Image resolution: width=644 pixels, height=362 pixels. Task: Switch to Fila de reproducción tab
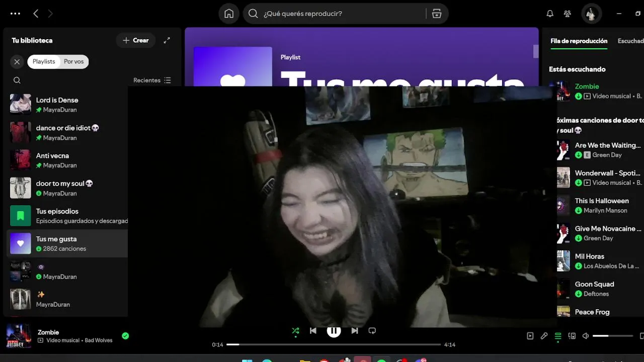tap(579, 41)
